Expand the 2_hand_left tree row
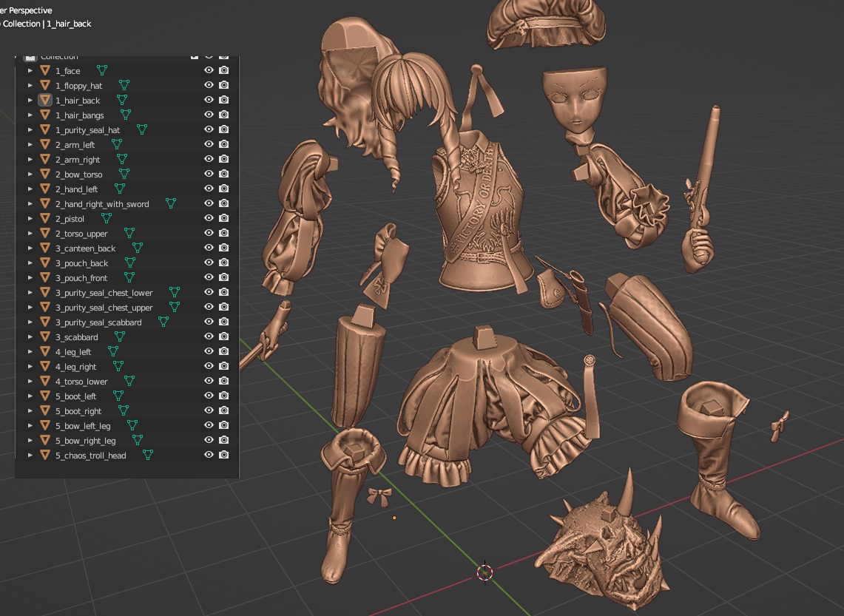Viewport: 844px width, 616px height. pyautogui.click(x=30, y=189)
